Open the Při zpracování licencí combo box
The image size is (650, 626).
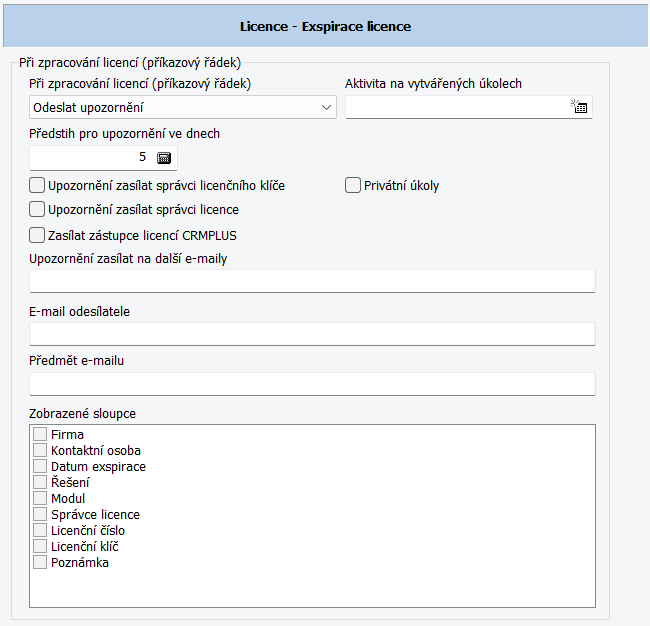point(183,107)
